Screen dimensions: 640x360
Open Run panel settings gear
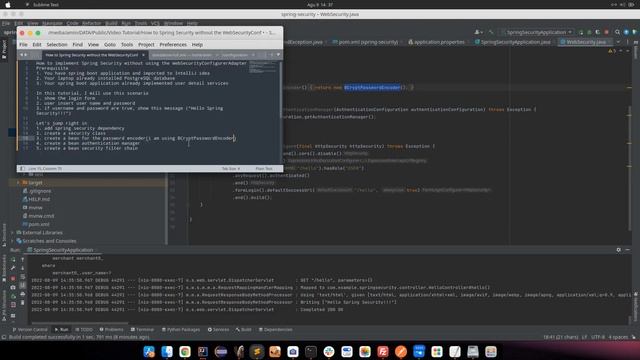point(618,250)
